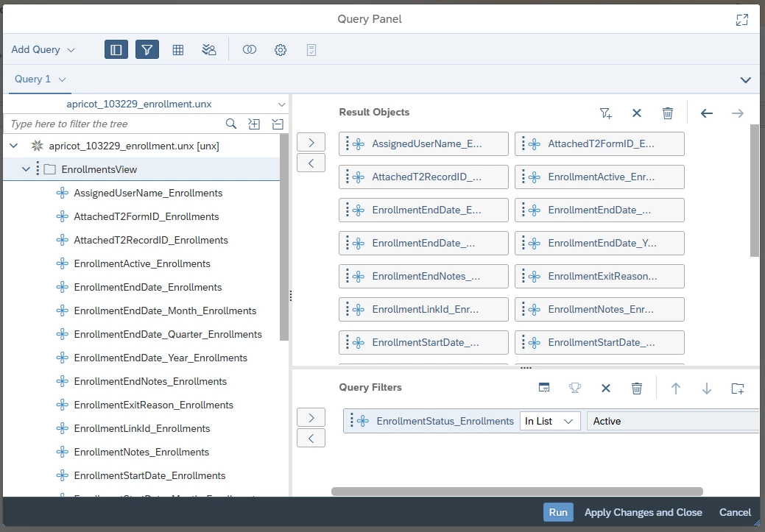Add selected object to Query Filters arrow
Image resolution: width=765 pixels, height=532 pixels.
(x=311, y=418)
